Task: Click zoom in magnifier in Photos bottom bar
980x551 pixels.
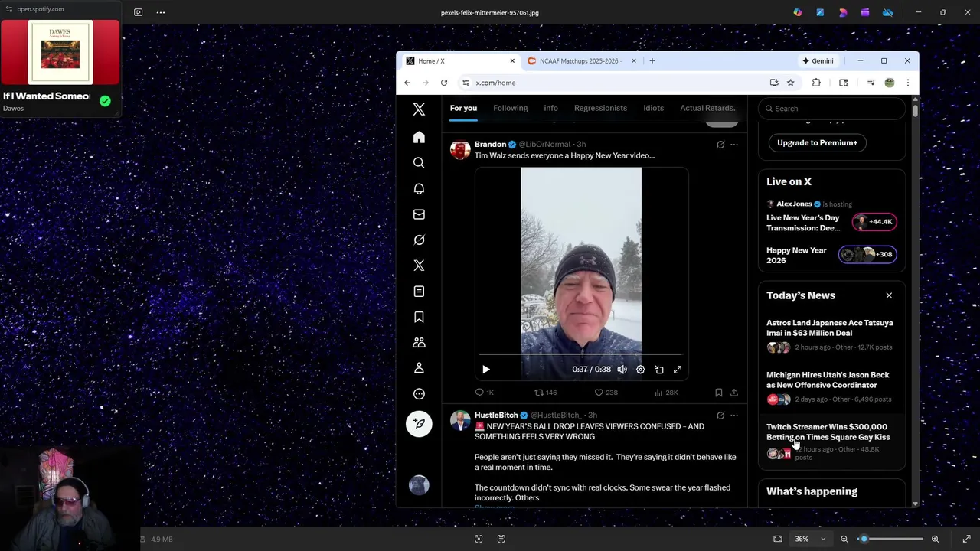Action: coord(935,539)
